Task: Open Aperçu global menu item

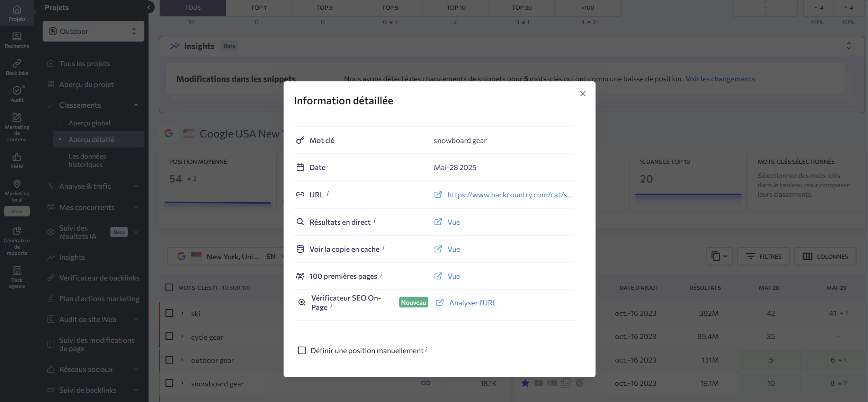Action: click(x=89, y=123)
